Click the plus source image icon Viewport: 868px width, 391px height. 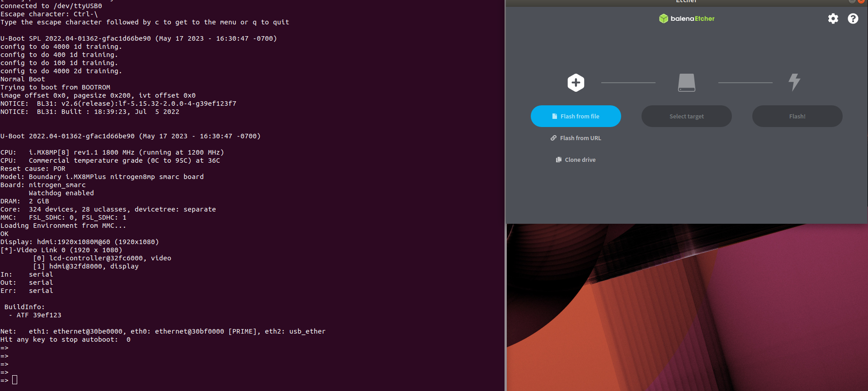coord(576,83)
